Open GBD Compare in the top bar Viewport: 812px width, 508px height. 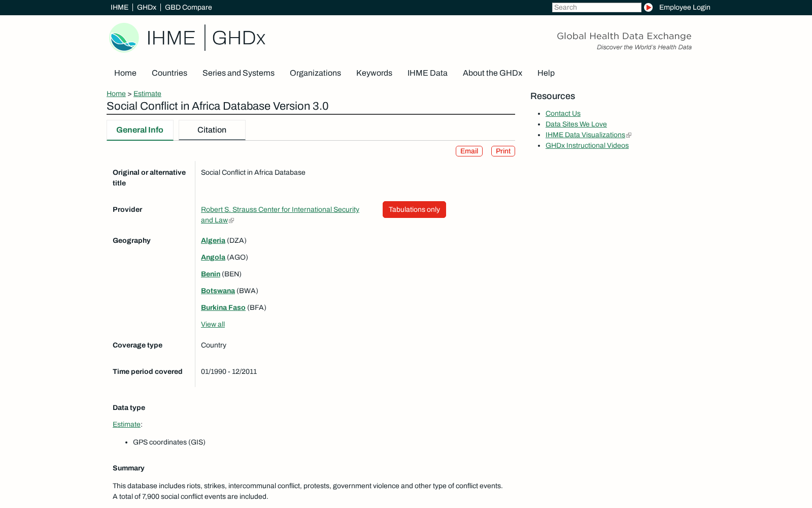tap(188, 7)
